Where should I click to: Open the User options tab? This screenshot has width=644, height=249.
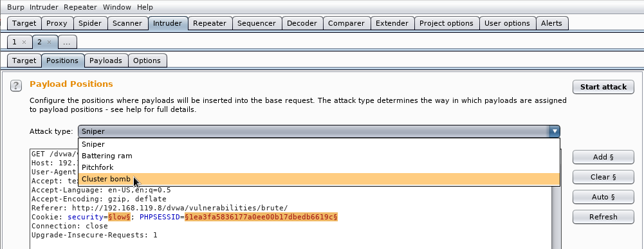tap(507, 23)
